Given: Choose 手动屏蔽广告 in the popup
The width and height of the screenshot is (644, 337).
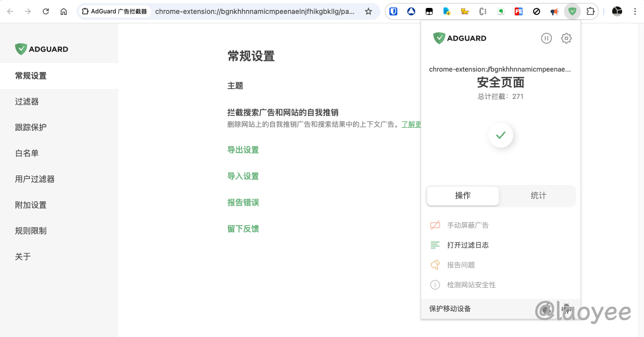Looking at the screenshot, I should pos(467,225).
